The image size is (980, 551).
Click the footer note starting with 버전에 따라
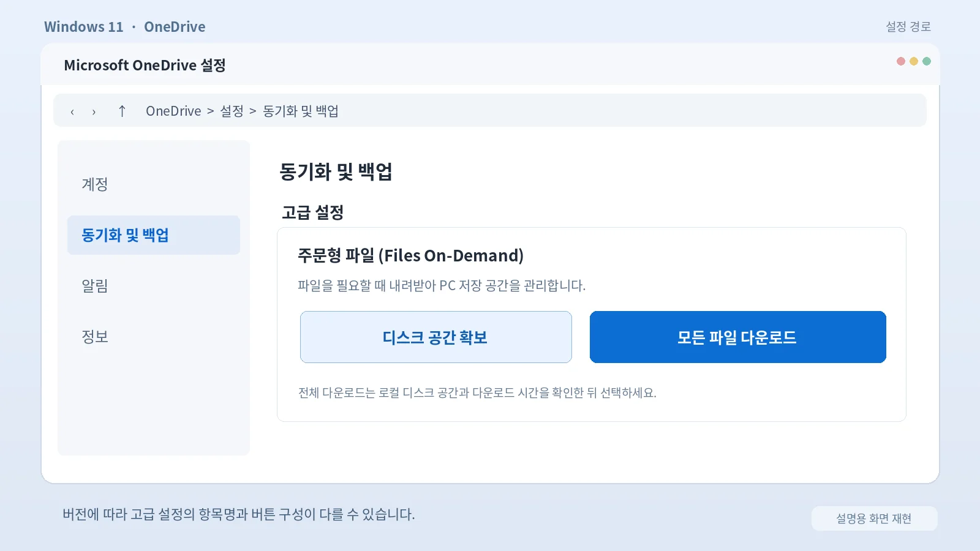pyautogui.click(x=239, y=514)
